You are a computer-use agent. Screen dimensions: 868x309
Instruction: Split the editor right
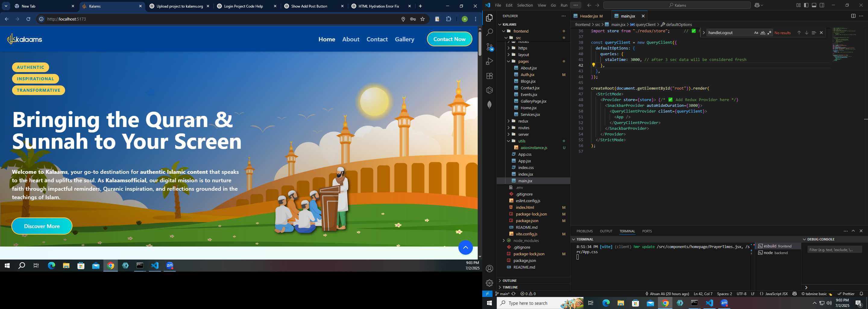(x=853, y=16)
